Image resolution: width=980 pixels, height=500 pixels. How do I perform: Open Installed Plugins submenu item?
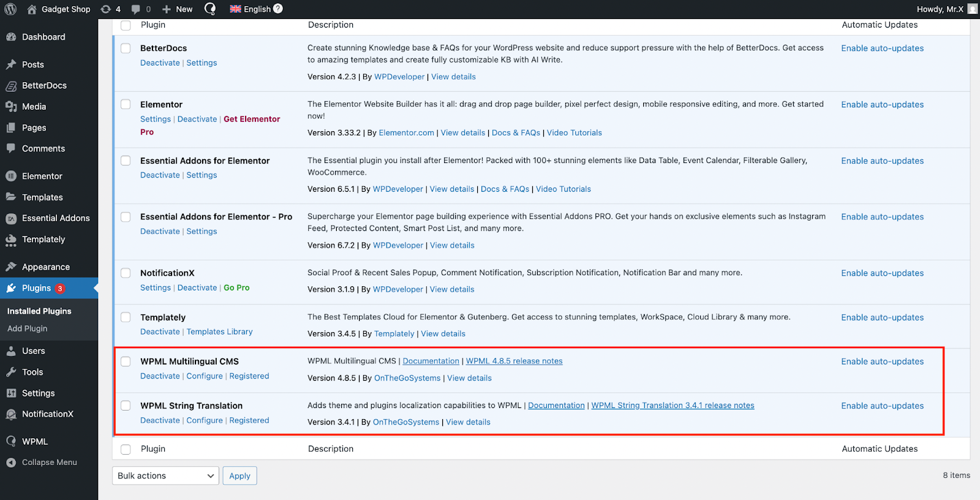(x=39, y=311)
